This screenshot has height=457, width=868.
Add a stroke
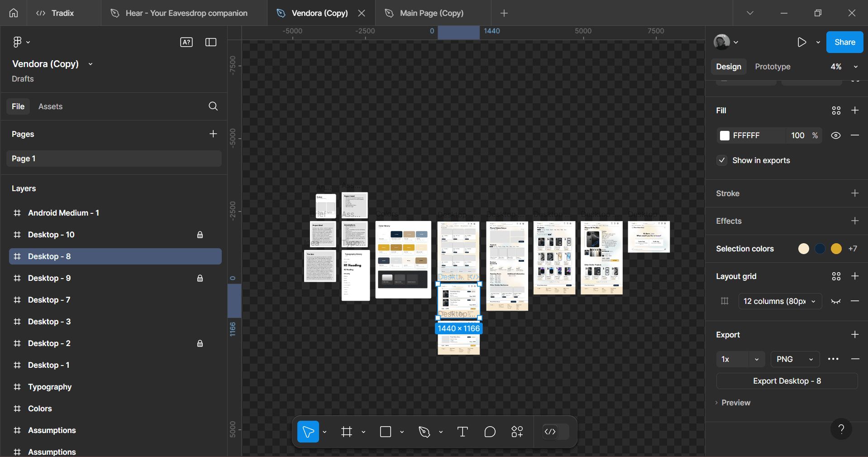pyautogui.click(x=855, y=193)
